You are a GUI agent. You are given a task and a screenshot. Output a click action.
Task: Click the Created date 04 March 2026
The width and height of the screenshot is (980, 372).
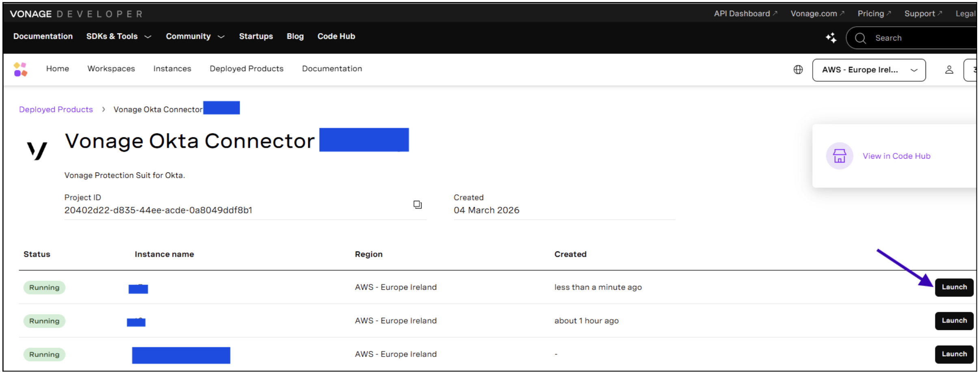point(487,210)
